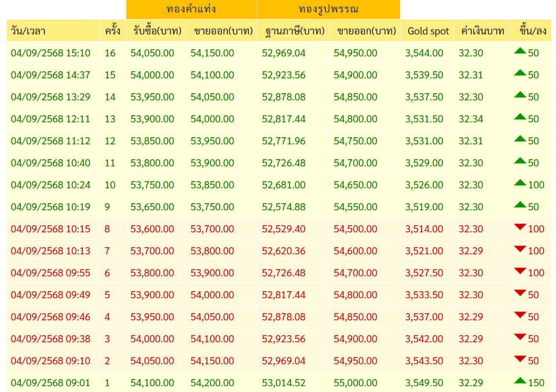Screen dimensions: 556x392
Task: Click tax base value 52,681.00
Action: point(284,185)
